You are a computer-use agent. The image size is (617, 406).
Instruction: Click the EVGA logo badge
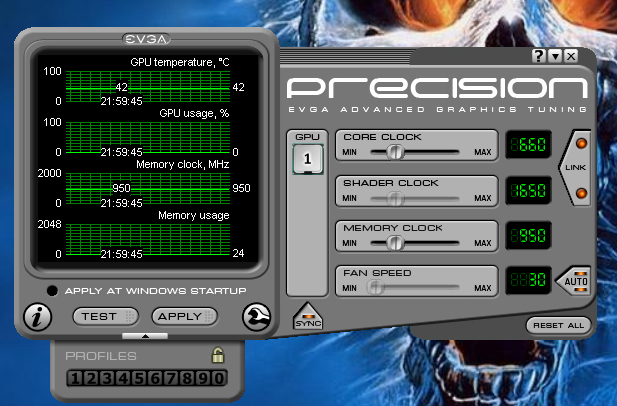(146, 39)
